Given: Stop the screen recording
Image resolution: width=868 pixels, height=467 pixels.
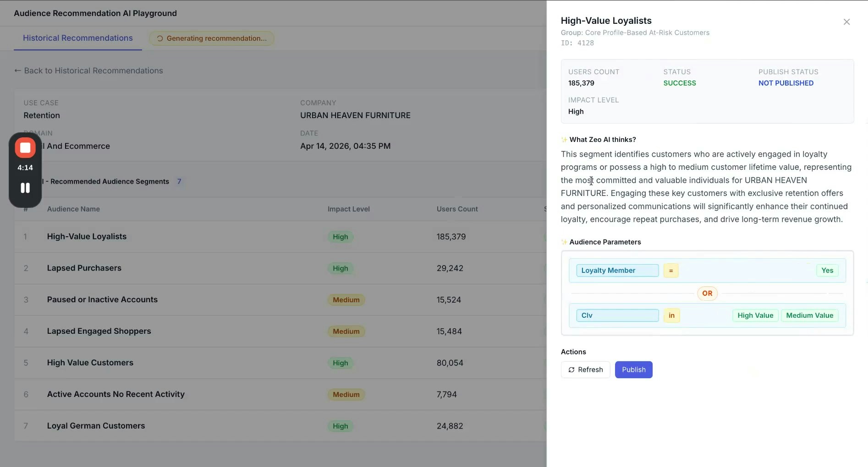Looking at the screenshot, I should click(25, 148).
